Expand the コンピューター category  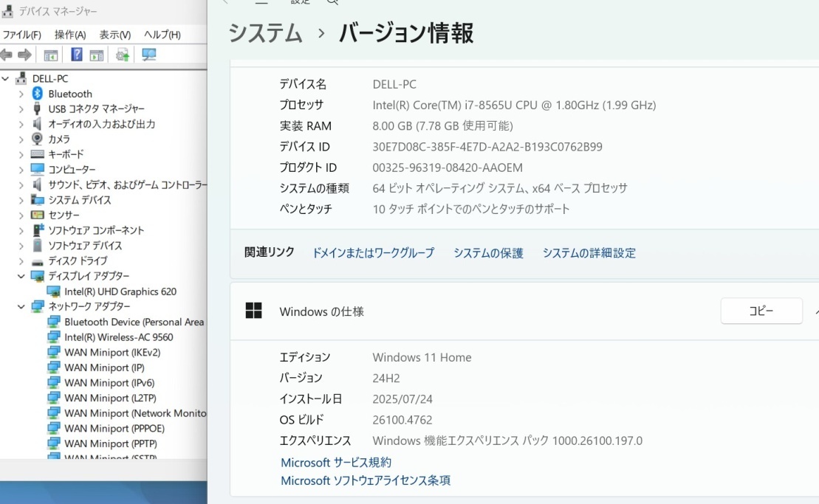21,170
